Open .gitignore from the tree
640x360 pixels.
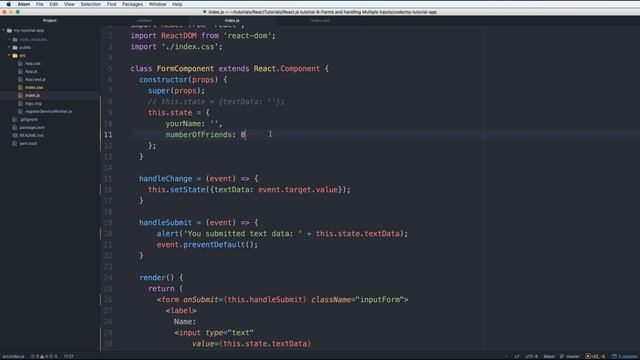pos(29,120)
